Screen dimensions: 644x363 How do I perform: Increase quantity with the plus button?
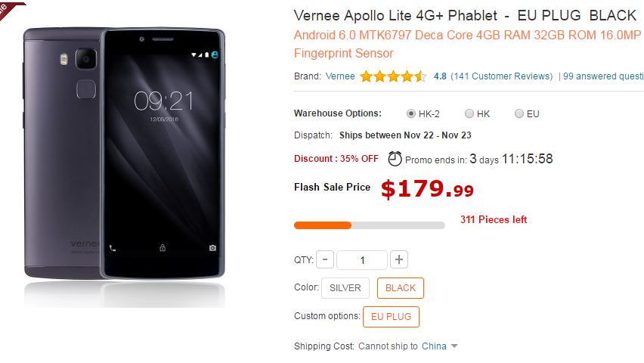click(x=399, y=260)
